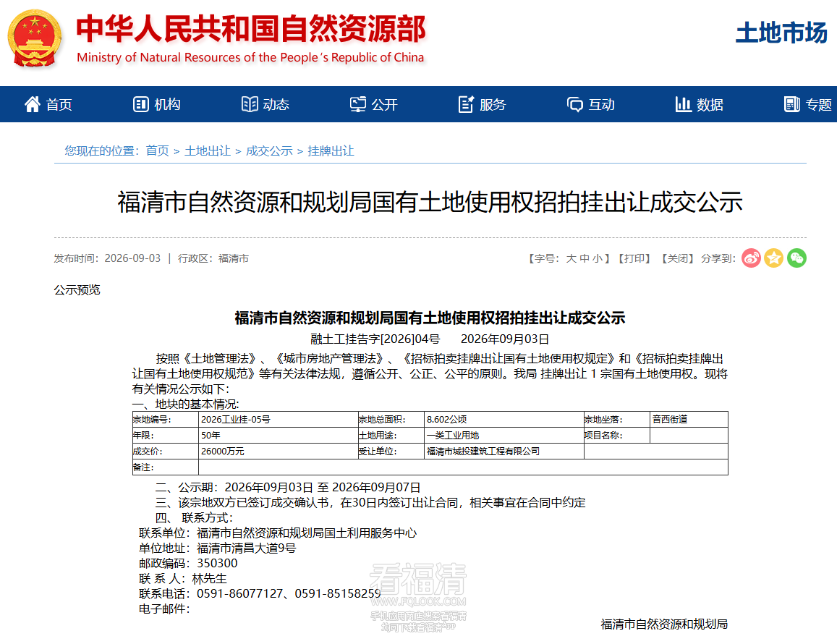Click the term value 50年
Viewport: 837px width, 644px height.
[x=211, y=436]
